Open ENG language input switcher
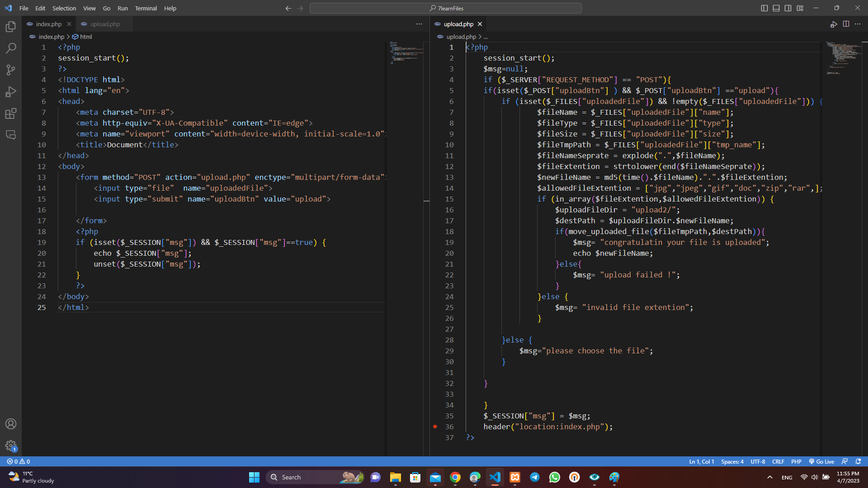Viewport: 868px width, 488px height. [787, 477]
